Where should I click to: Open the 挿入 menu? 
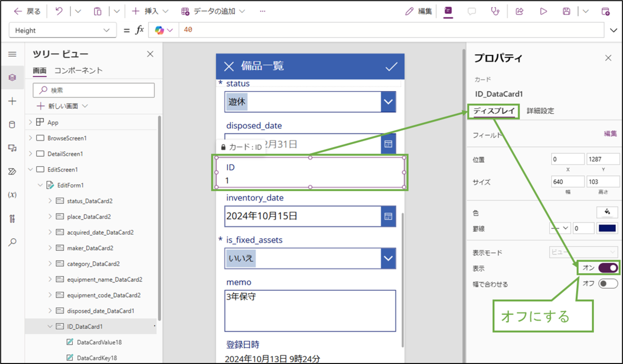pyautogui.click(x=150, y=11)
